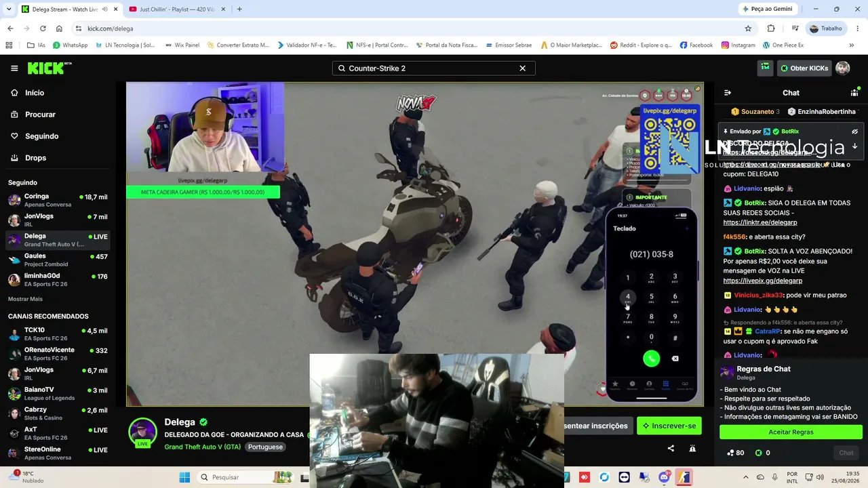Clear the Counter-Strike 2 search text
868x488 pixels.
tap(522, 68)
